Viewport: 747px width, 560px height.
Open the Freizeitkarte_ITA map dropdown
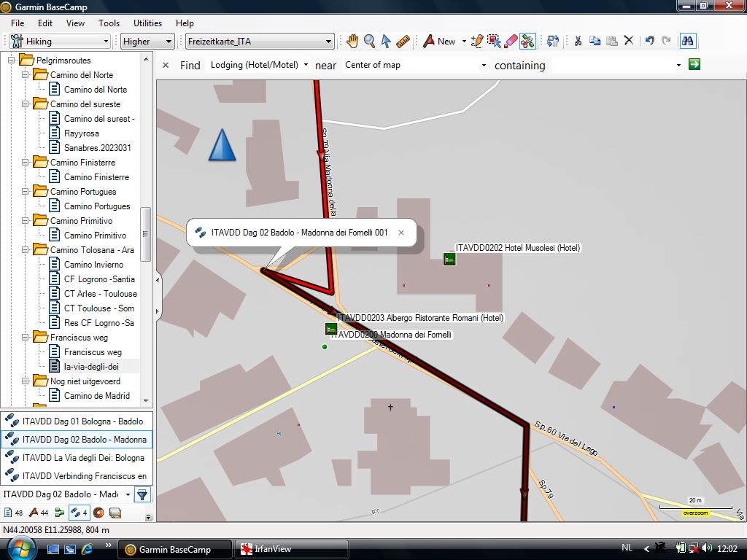pos(259,42)
